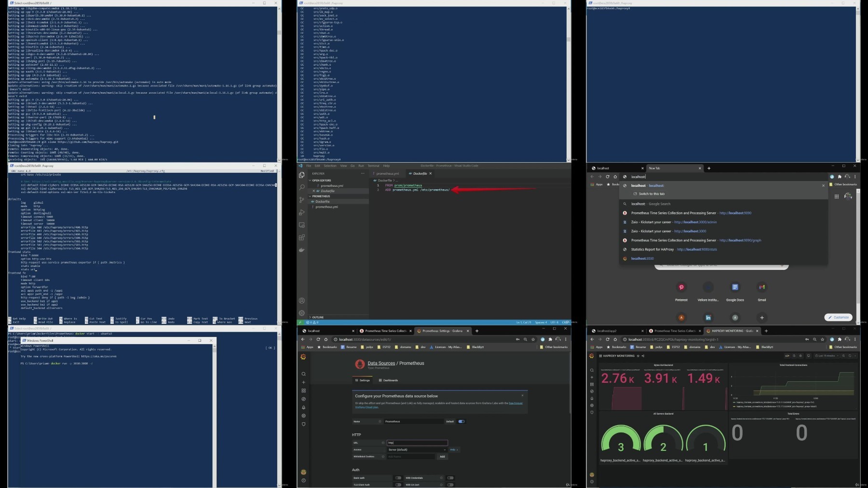This screenshot has height=488, width=868.
Task: Click Google apps grid icon in New Tab window
Action: coord(837,196)
